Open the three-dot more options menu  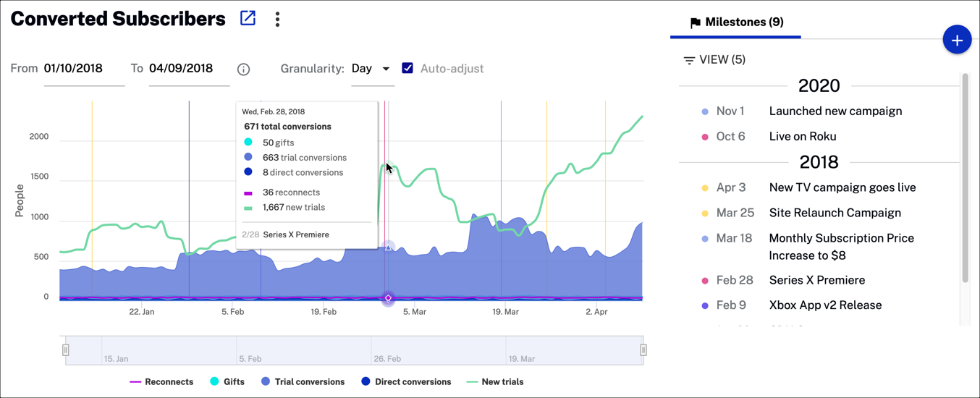277,20
